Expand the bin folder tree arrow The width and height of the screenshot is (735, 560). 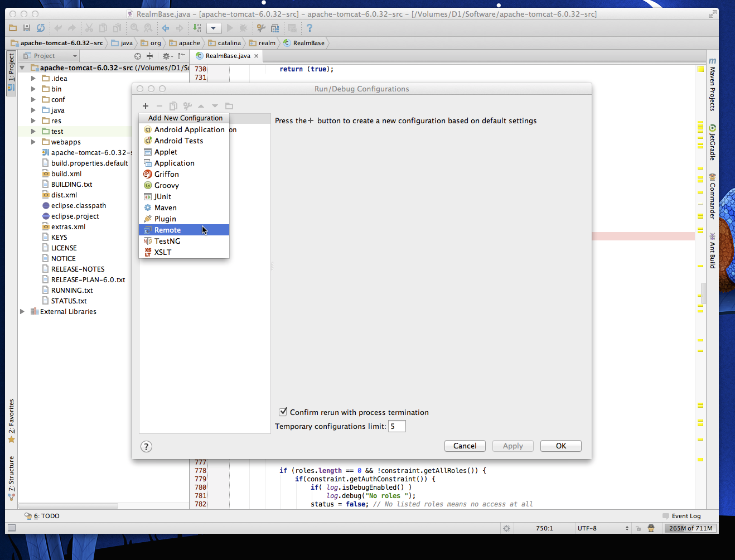(33, 89)
